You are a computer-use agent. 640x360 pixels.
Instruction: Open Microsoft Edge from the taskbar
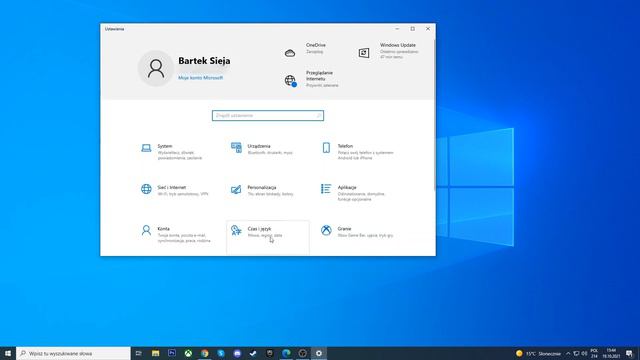pos(286,353)
